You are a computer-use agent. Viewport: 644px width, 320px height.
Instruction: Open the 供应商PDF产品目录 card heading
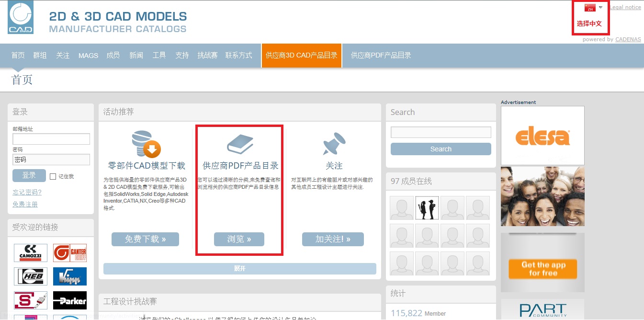tap(241, 166)
